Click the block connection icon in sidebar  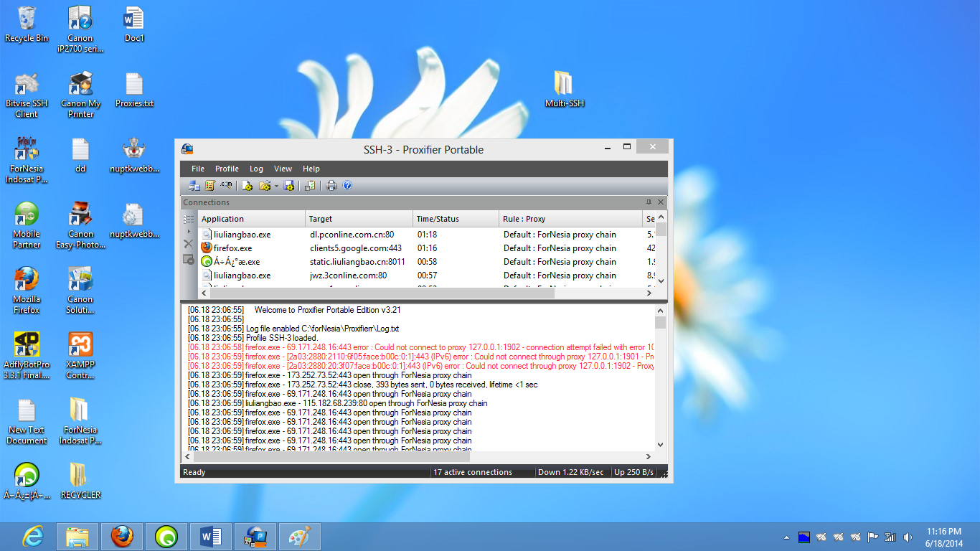(x=189, y=259)
